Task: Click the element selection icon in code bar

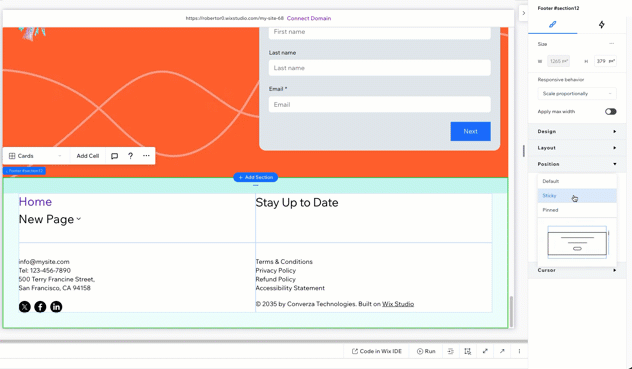Action: point(468,351)
